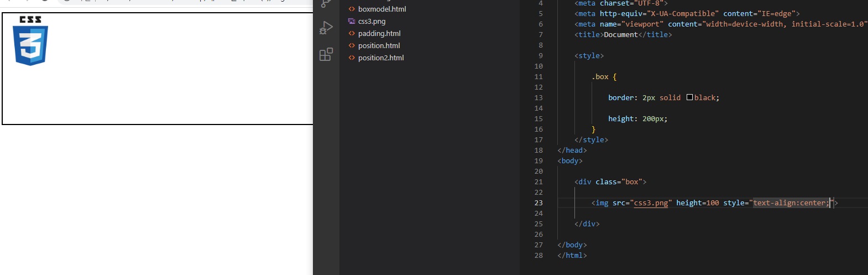The image size is (868, 275).
Task: Click the <title>Document</title> line
Action: (x=623, y=35)
